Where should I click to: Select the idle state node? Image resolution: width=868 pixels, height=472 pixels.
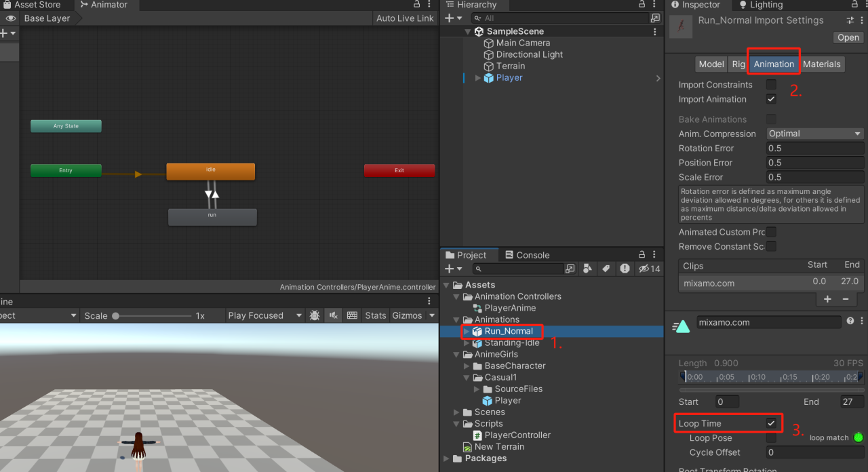[211, 172]
